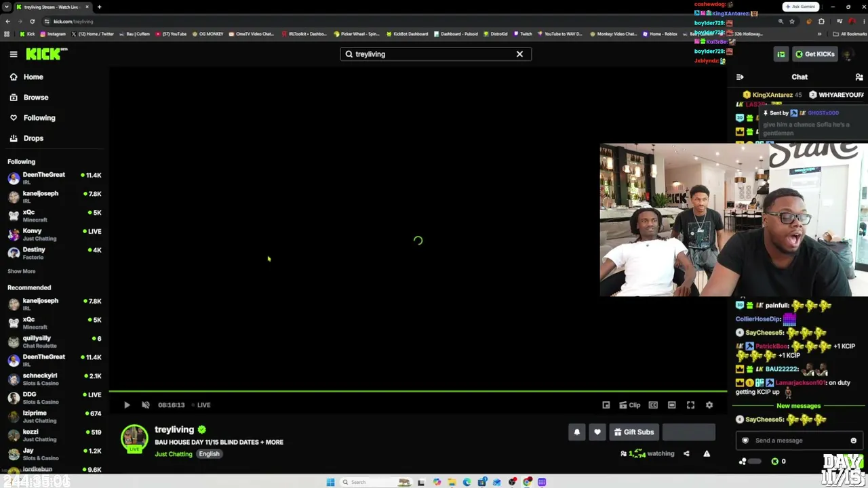Report the stream with the warning icon
Screen dimensions: 868x488
707,454
